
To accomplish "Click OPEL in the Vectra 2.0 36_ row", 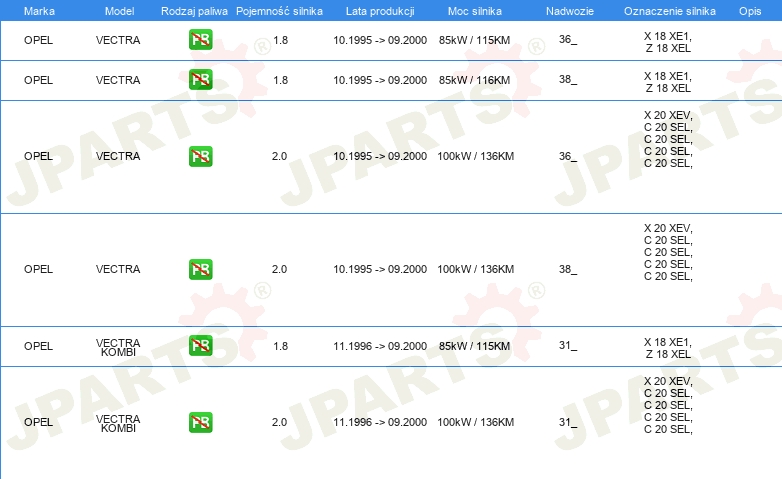I will click(38, 156).
